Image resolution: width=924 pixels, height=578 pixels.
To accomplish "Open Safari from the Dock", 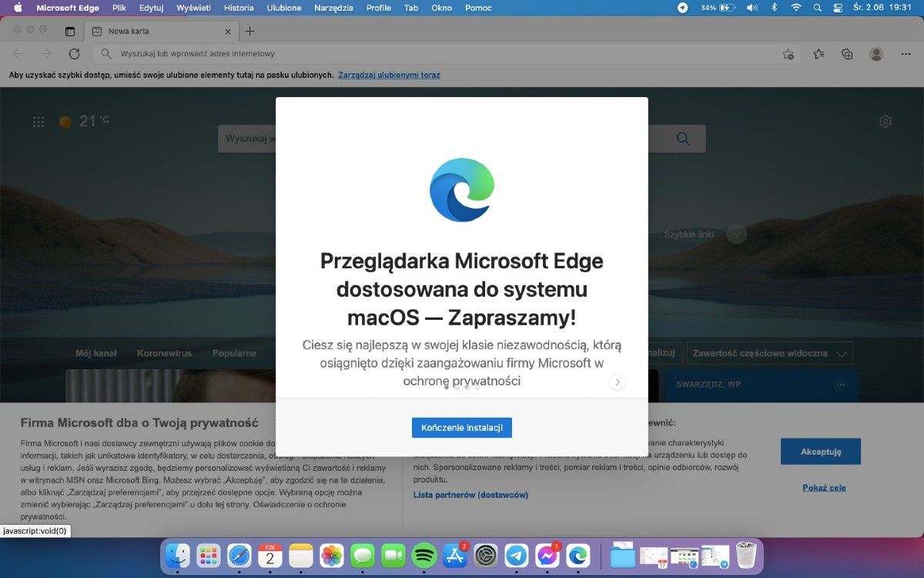I will coord(239,556).
